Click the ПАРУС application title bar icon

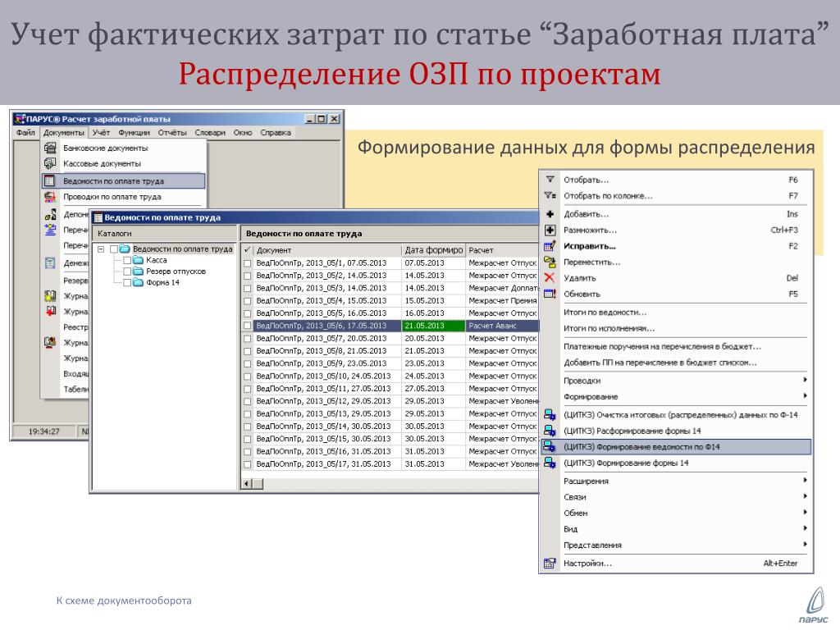[x=20, y=119]
